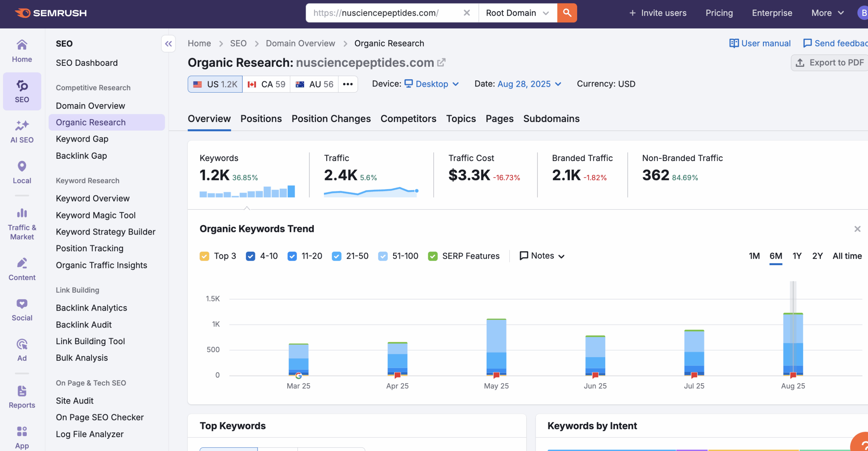The image size is (868, 451).
Task: Select the US 1.2K database flag
Action: (215, 84)
